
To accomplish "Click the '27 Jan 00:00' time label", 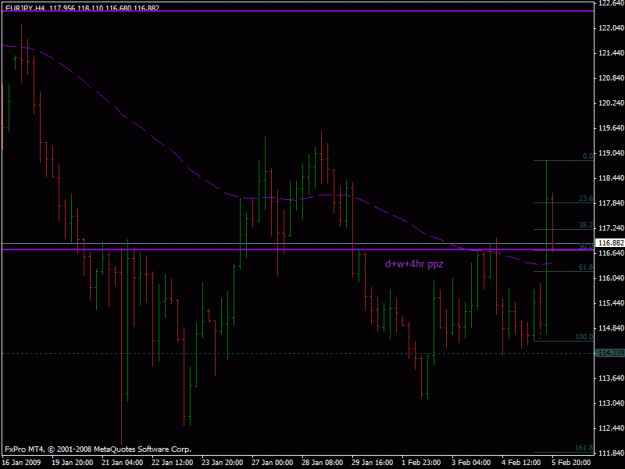I will click(x=272, y=462).
